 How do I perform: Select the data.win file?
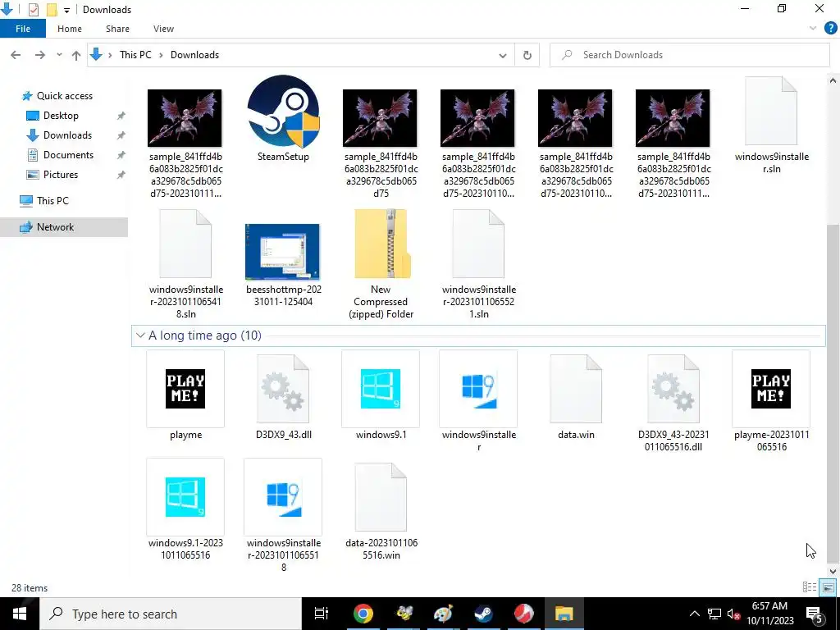coord(576,396)
